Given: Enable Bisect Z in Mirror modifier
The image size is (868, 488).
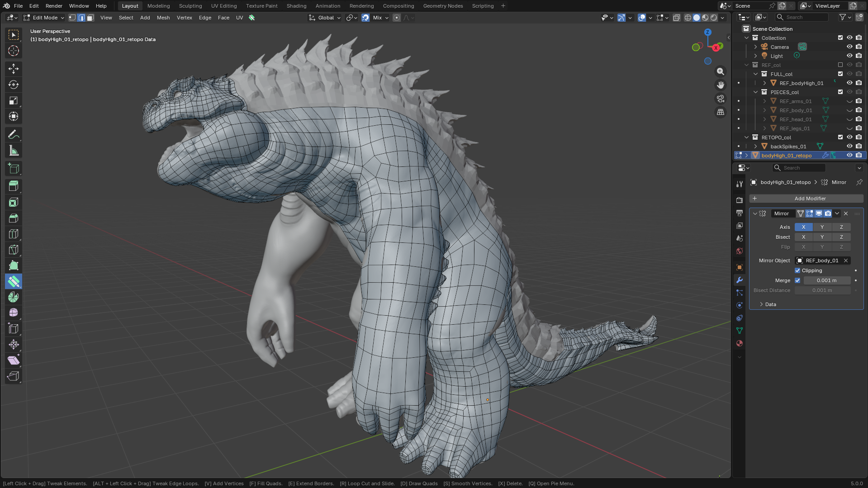Looking at the screenshot, I should (x=841, y=237).
